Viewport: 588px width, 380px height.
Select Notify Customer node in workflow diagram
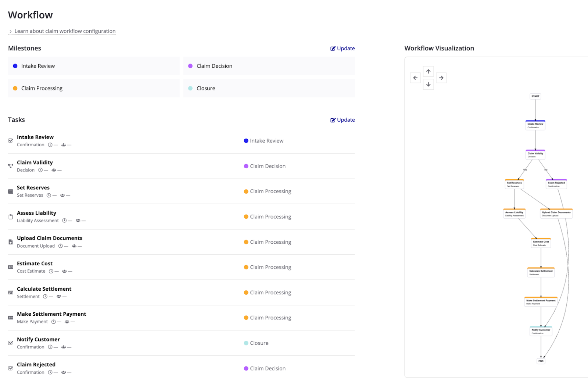pyautogui.click(x=541, y=331)
